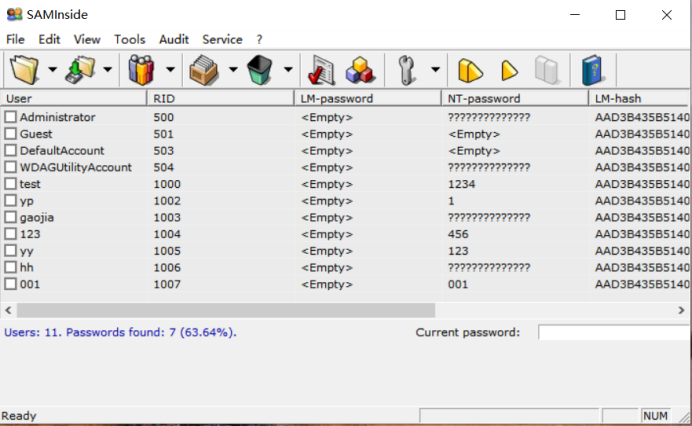Sort by the LM-hash column header
This screenshot has height=426, width=692.
coord(639,98)
